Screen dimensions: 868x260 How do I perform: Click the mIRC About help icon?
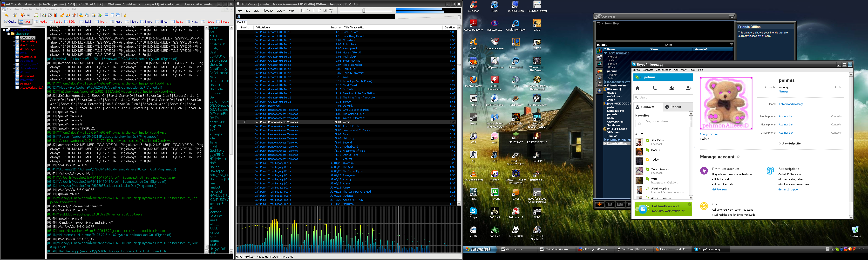[x=125, y=15]
